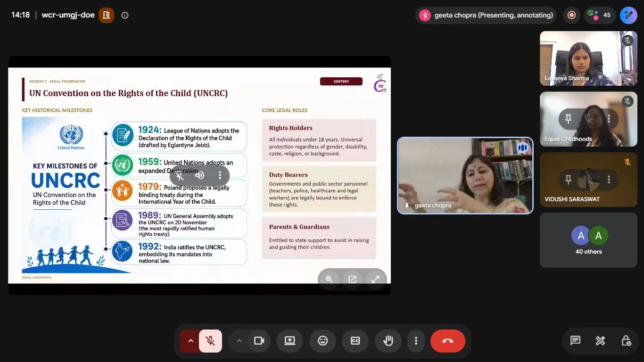Start presenting your screen
Screen dimensions: 644x362
[289, 341]
